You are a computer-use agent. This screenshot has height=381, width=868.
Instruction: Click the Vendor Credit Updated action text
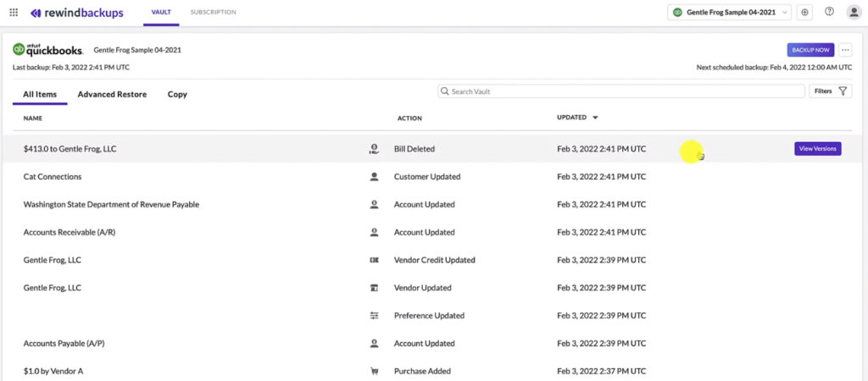435,260
